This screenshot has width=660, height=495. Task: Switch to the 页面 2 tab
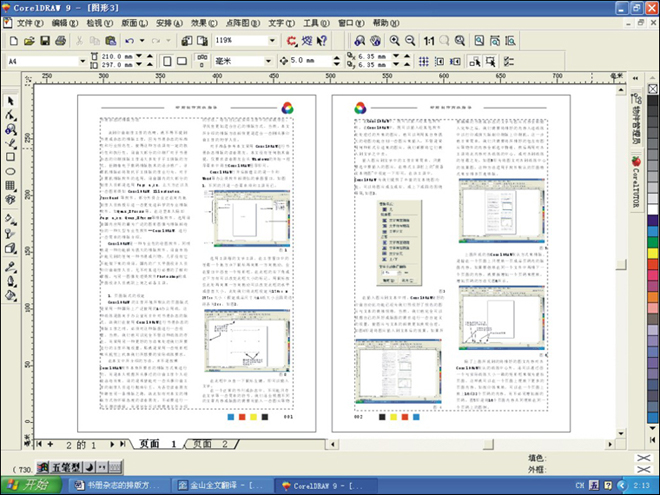point(212,442)
